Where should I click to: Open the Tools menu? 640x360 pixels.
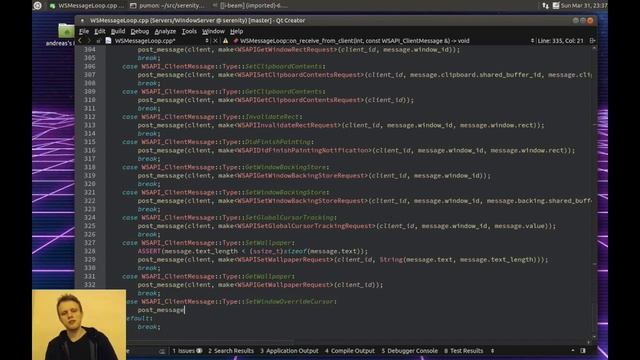click(189, 31)
